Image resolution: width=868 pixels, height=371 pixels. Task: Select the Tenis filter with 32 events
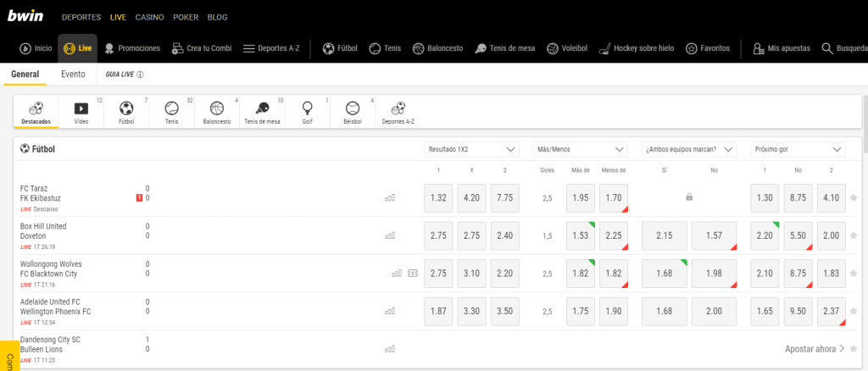[172, 113]
